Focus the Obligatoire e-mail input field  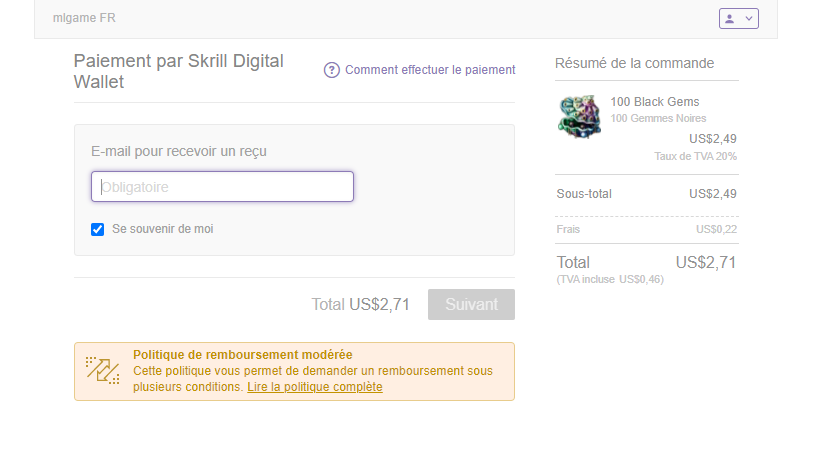coord(222,187)
